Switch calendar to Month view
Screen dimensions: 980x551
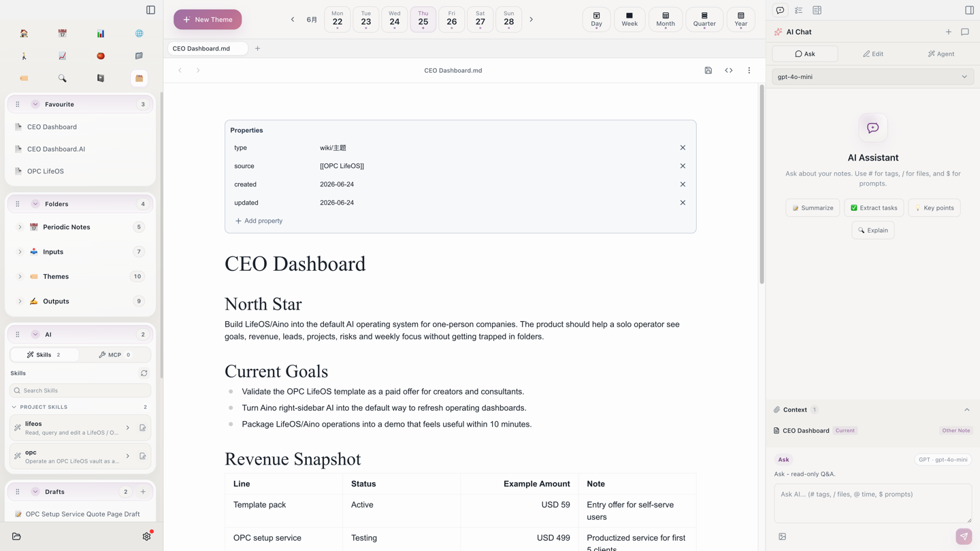666,20
